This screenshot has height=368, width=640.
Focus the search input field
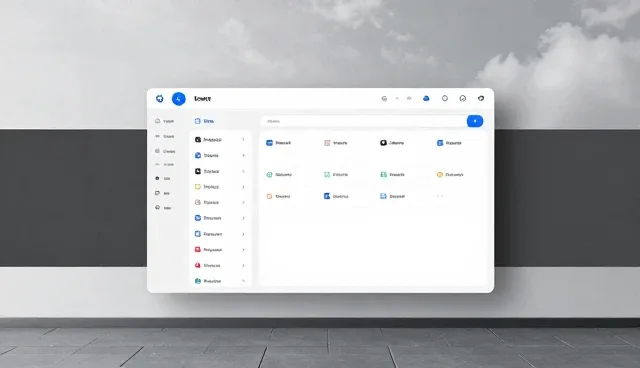coord(364,121)
